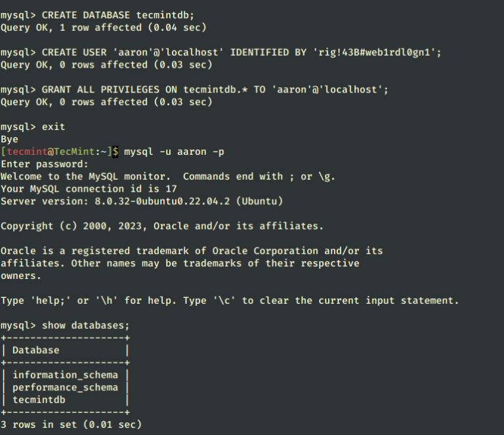Click the Type 'help;' hint line
The height and width of the screenshot is (435, 504).
(230, 300)
